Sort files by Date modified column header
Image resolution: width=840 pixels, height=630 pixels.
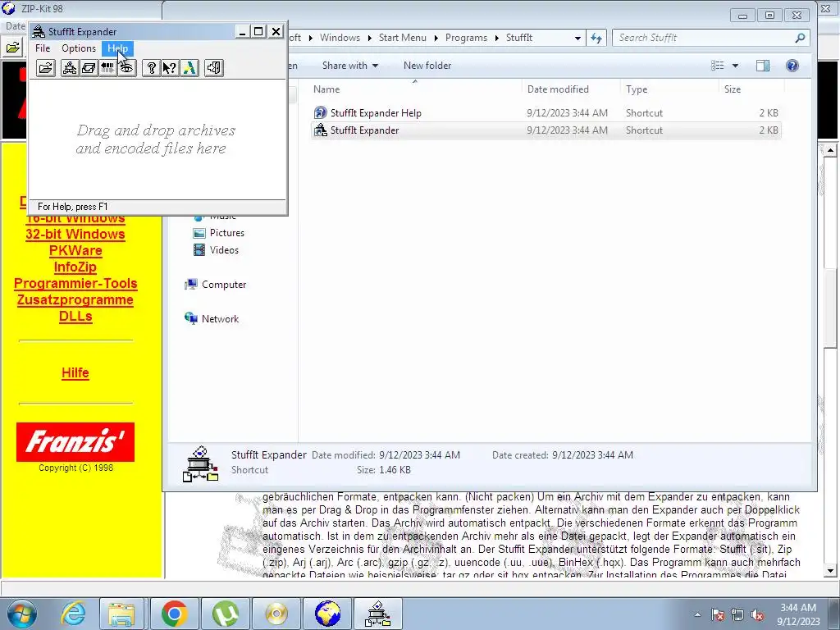558,89
